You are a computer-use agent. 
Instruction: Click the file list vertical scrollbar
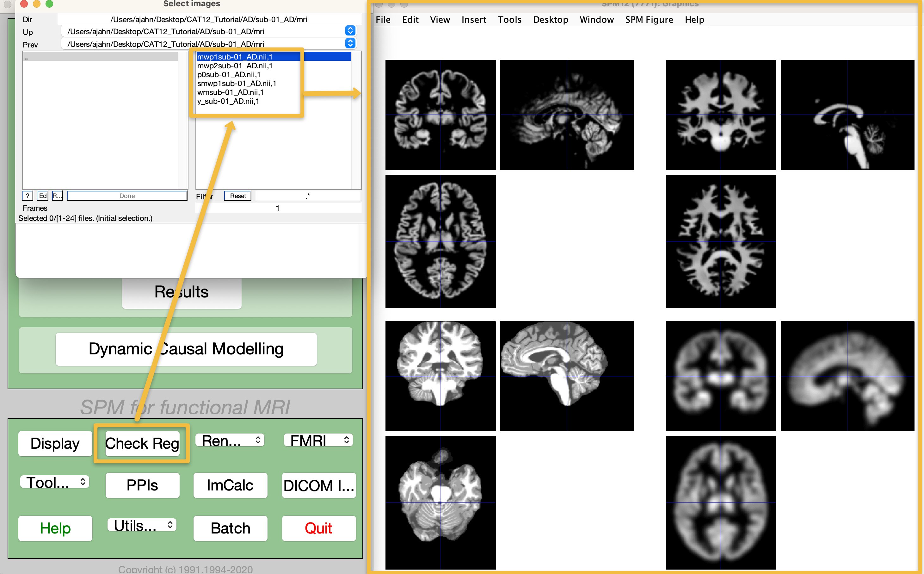(x=356, y=120)
